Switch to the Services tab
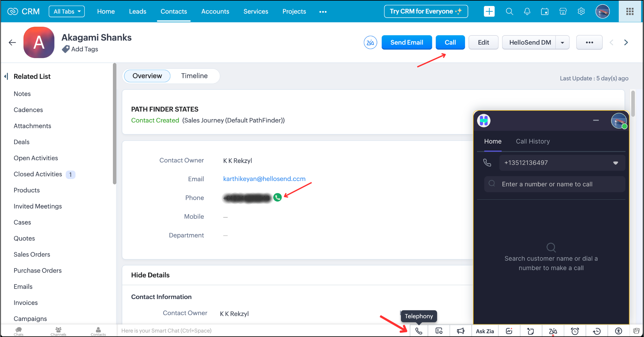 [x=256, y=11]
